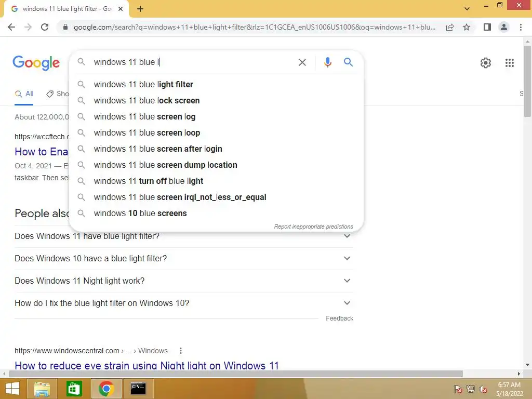Click Action Center flag tray icon
Viewport: 532px width, 399px height.
tap(458, 389)
